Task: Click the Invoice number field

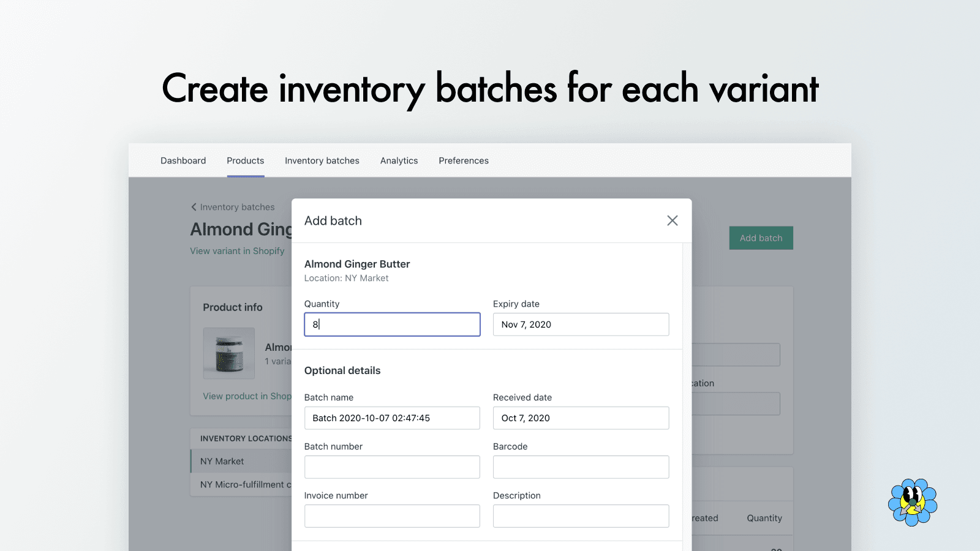Action: pyautogui.click(x=392, y=516)
